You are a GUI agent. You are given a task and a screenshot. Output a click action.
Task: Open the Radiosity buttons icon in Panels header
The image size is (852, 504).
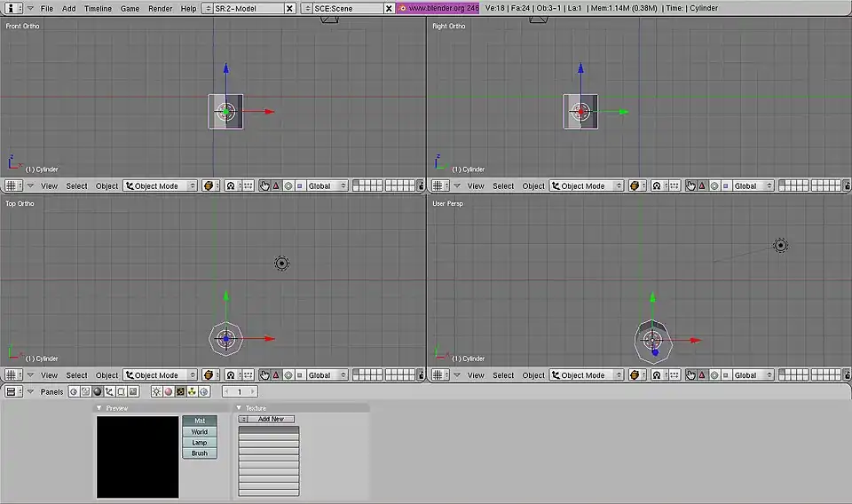tap(192, 391)
